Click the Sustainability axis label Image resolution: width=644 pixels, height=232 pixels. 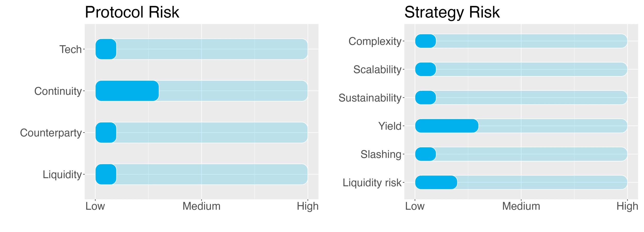pos(370,98)
